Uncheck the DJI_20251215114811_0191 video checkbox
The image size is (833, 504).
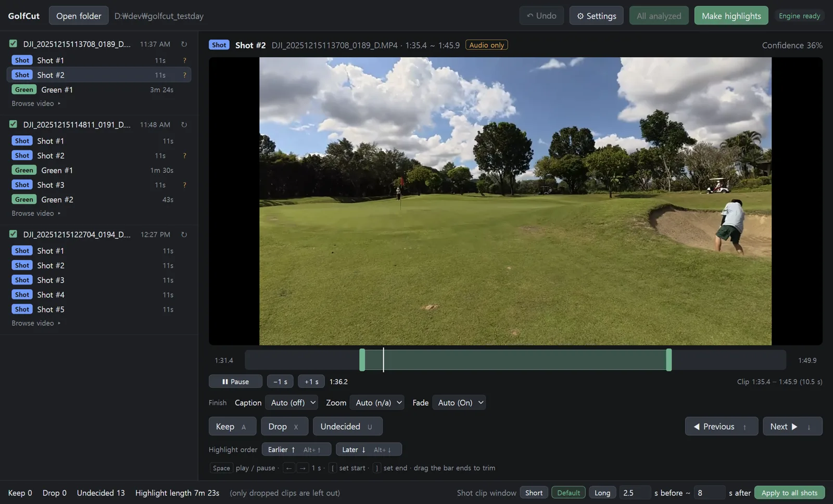coord(13,124)
